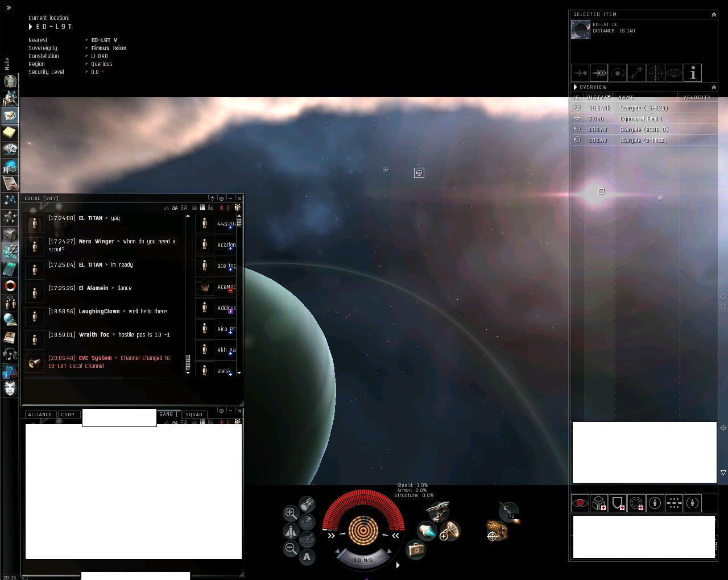The image size is (728, 580).
Task: Open the character sheet portrait icon in sidebar
Action: coord(10,81)
